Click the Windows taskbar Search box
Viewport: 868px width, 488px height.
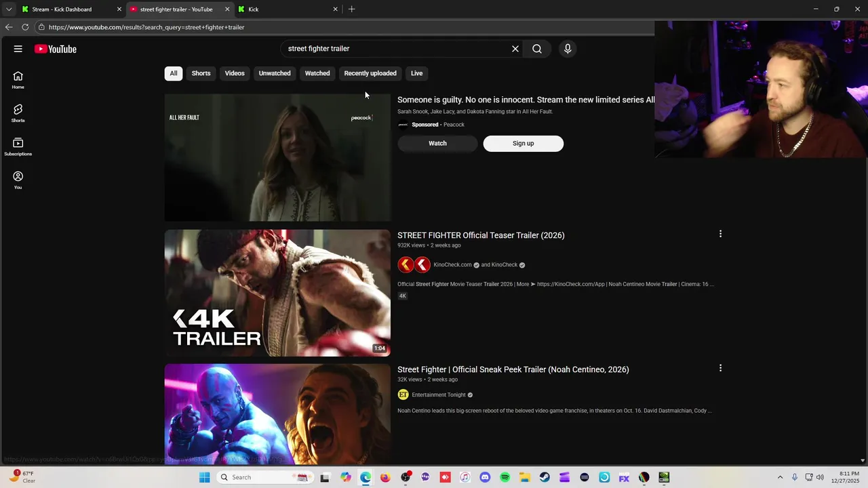tap(264, 477)
